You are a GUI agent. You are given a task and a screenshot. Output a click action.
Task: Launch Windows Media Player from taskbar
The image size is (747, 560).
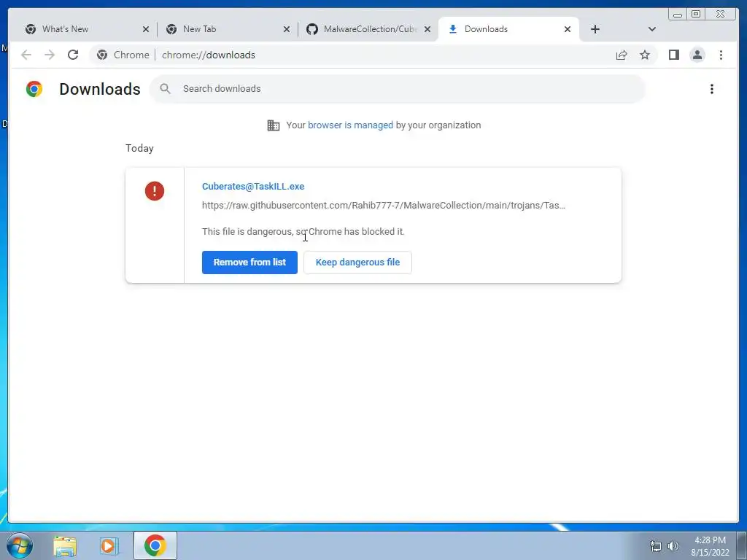click(x=109, y=545)
